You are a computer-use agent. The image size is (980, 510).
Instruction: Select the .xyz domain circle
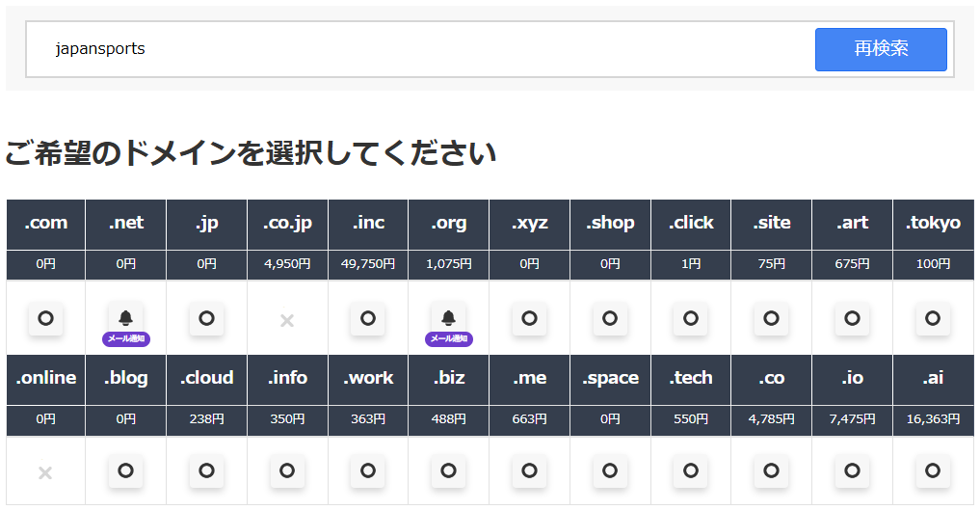[x=529, y=318]
